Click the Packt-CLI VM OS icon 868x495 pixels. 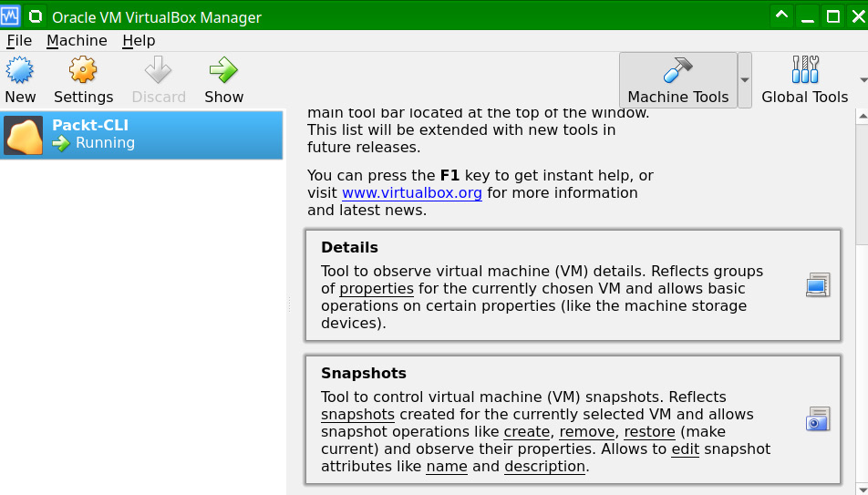(24, 135)
